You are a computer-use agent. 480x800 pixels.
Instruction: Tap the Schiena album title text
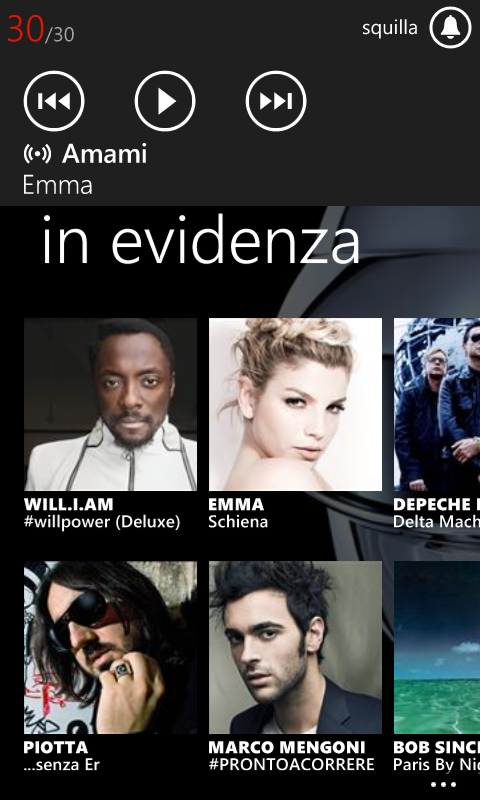(x=238, y=522)
